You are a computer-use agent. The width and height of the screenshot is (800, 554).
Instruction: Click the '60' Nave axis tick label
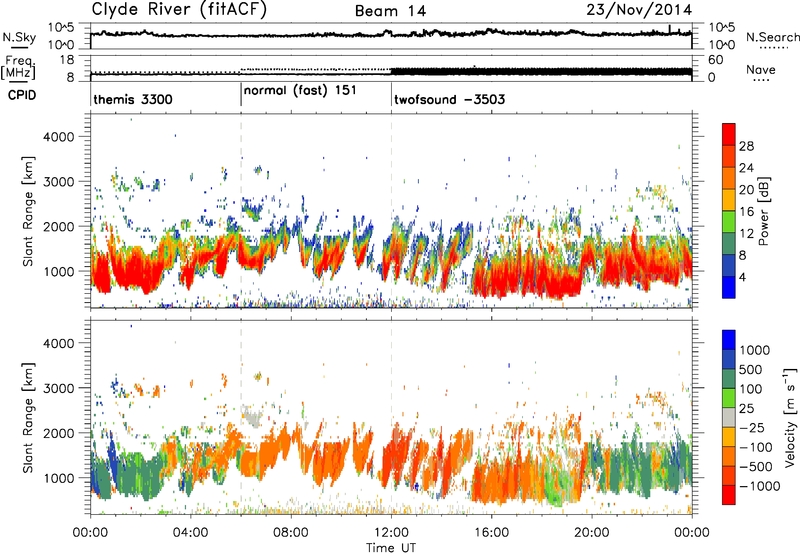tap(716, 60)
